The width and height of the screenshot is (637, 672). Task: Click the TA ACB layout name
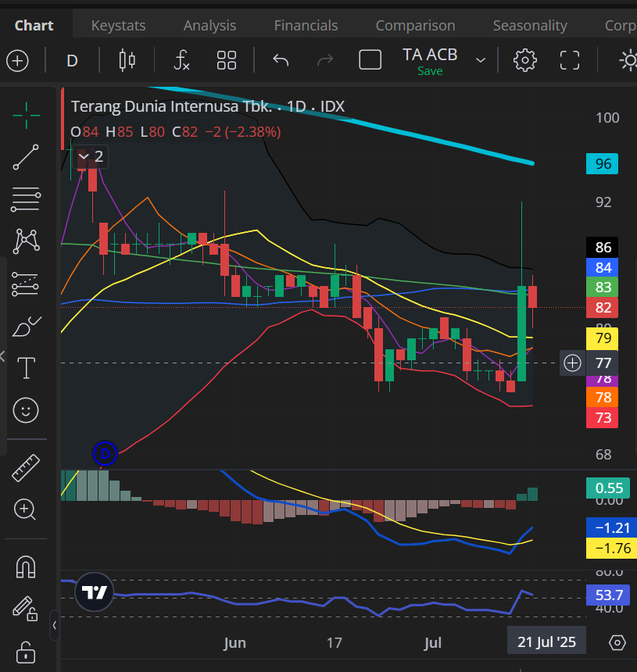pos(430,55)
